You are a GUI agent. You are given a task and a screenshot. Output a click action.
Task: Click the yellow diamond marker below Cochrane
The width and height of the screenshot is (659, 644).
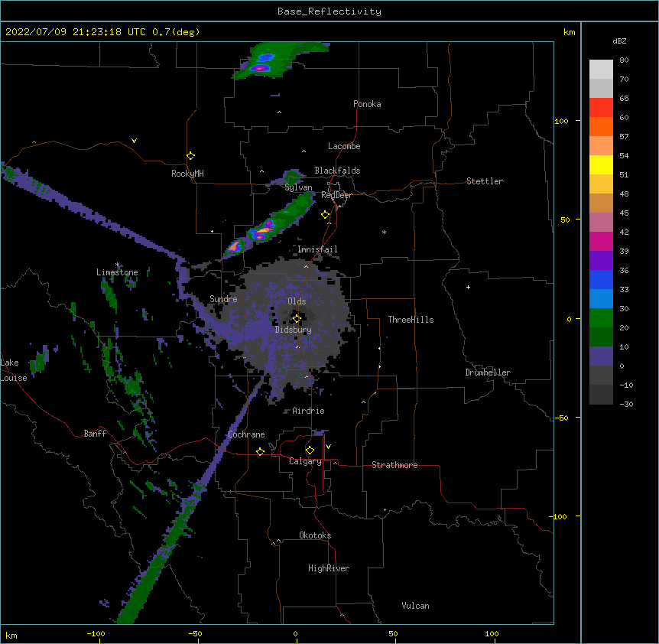260,451
